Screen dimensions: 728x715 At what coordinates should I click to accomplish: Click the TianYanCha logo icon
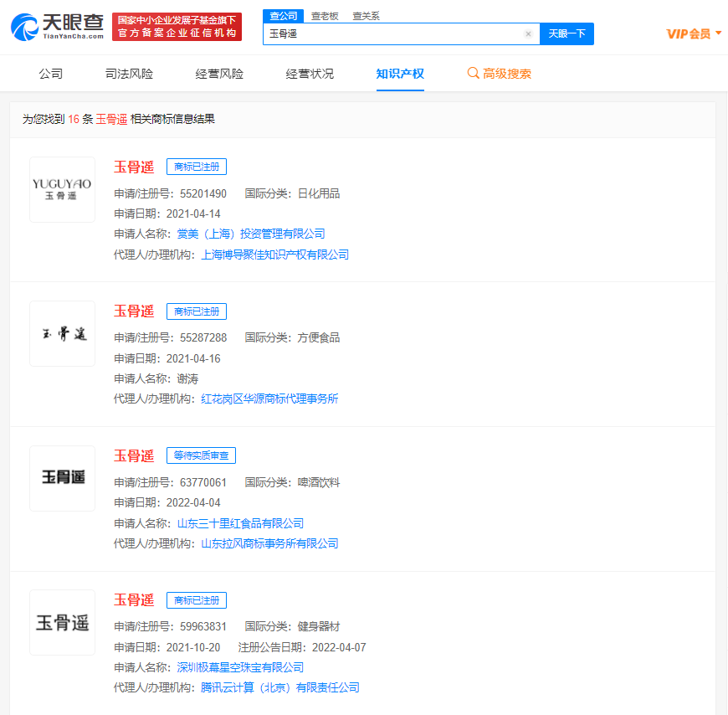24,28
